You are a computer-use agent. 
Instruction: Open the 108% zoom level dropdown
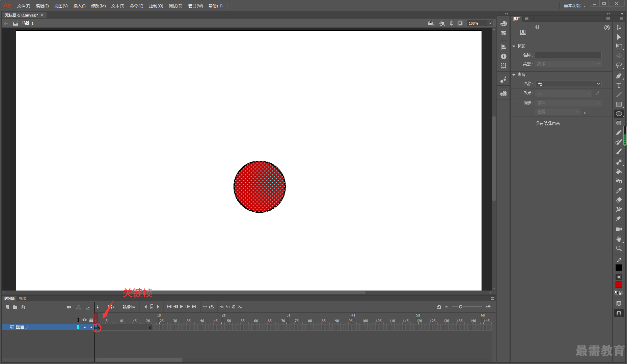[x=490, y=23]
